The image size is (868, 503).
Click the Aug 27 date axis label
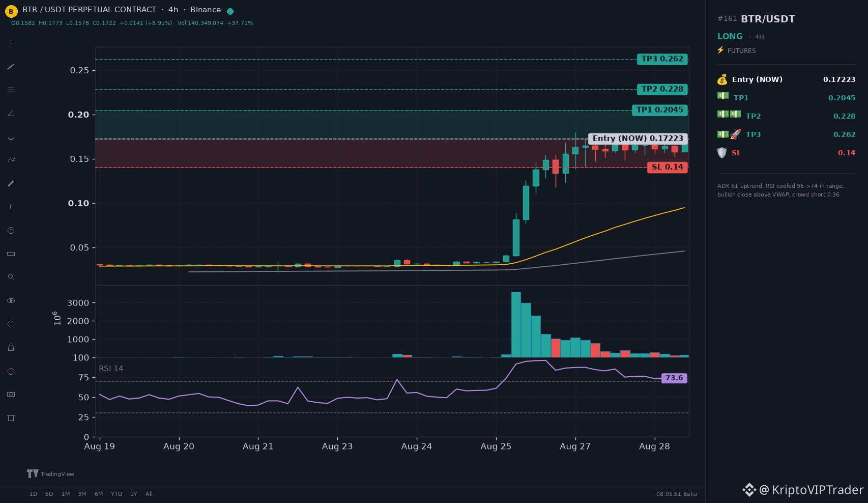click(x=575, y=446)
